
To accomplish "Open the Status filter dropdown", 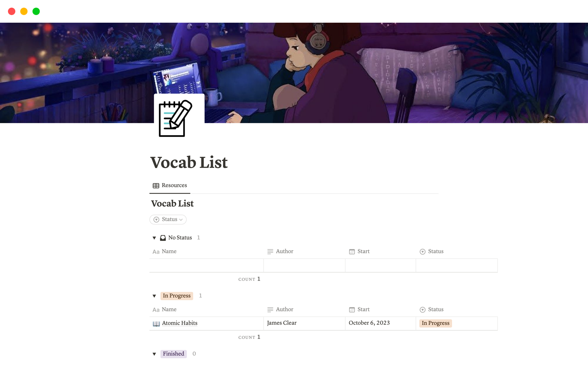I will (x=168, y=220).
